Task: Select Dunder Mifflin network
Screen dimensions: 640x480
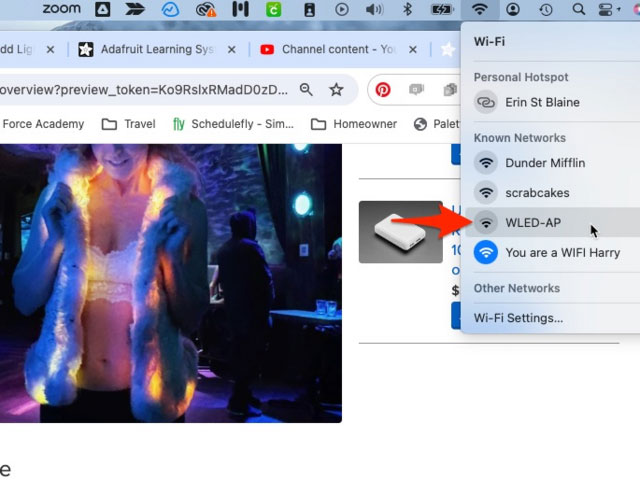Action: (553, 163)
